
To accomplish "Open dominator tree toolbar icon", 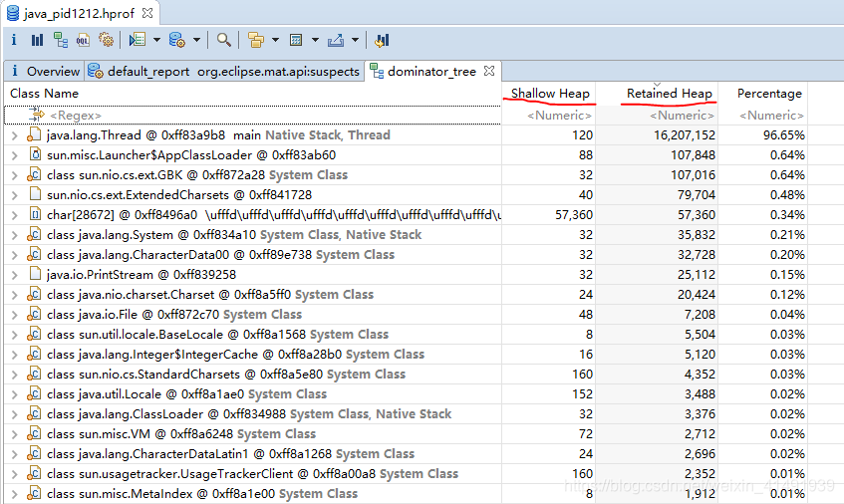I will click(60, 40).
